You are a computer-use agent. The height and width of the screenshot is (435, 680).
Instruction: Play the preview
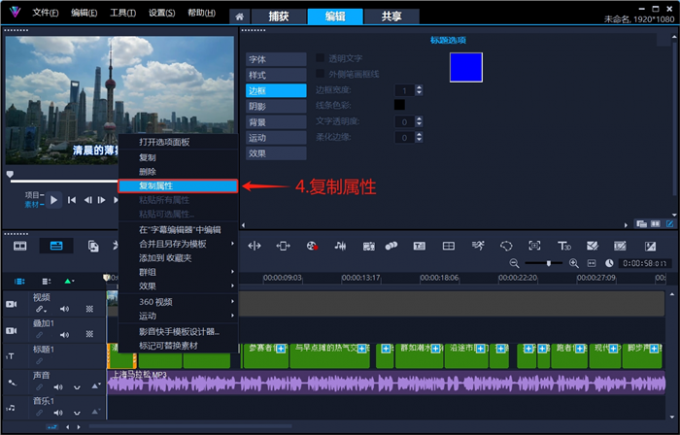54,200
